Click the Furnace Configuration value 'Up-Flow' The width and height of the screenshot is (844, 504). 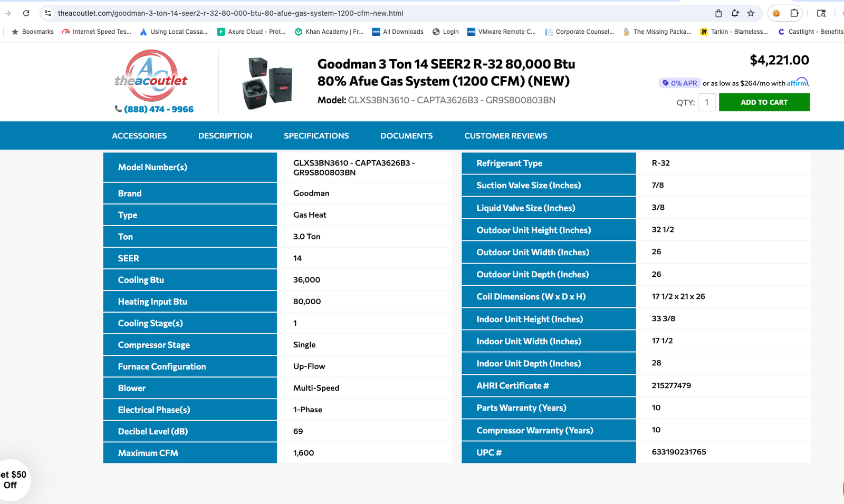click(x=309, y=366)
